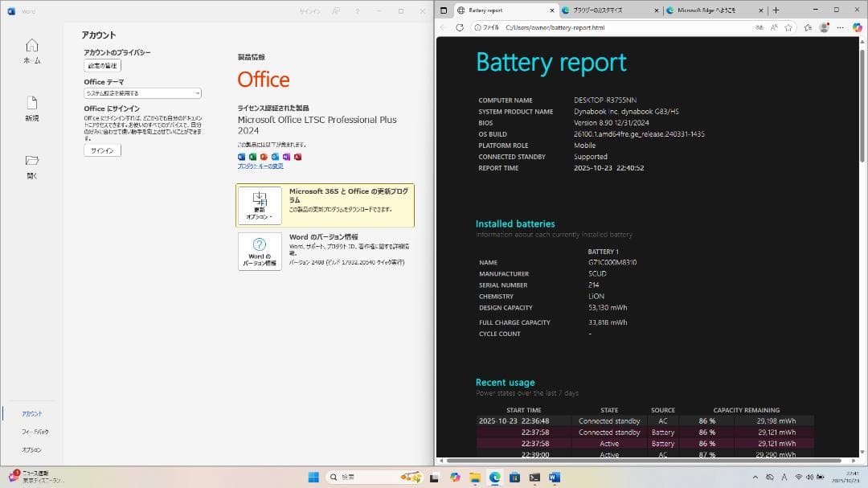Refresh the Battery report page
This screenshot has height=488, width=868.
point(458,27)
